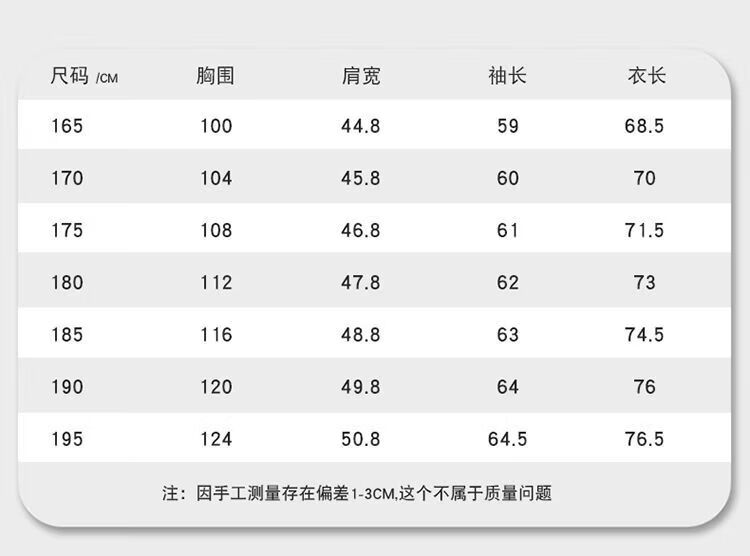Select the chest measurement 112
Image resolution: width=750 pixels, height=556 pixels.
(x=215, y=282)
